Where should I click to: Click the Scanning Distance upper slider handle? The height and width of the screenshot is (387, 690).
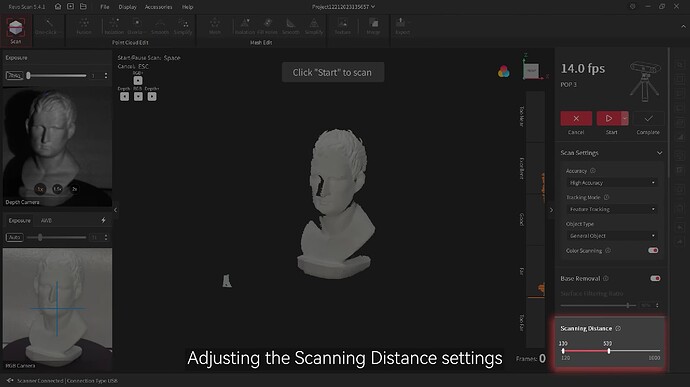(x=609, y=351)
